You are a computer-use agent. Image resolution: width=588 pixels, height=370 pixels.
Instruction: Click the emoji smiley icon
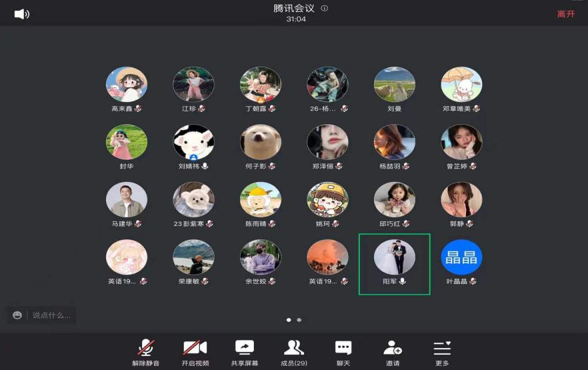pos(17,315)
